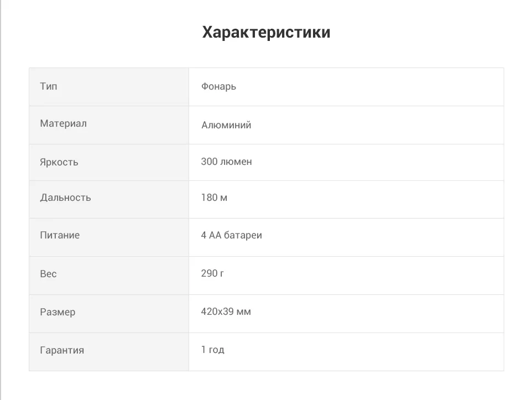Click the empty area right of 1 год
Viewport: 532px width, 400px height.
(364, 352)
